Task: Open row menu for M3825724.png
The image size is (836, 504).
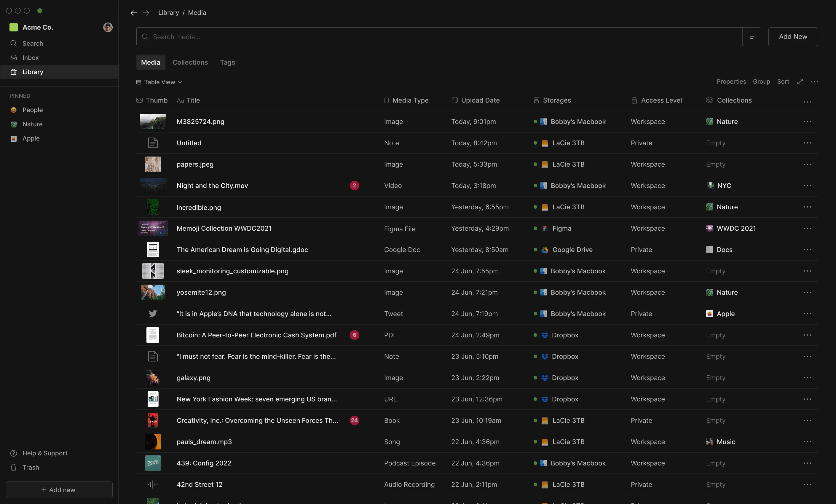Action: pos(808,122)
